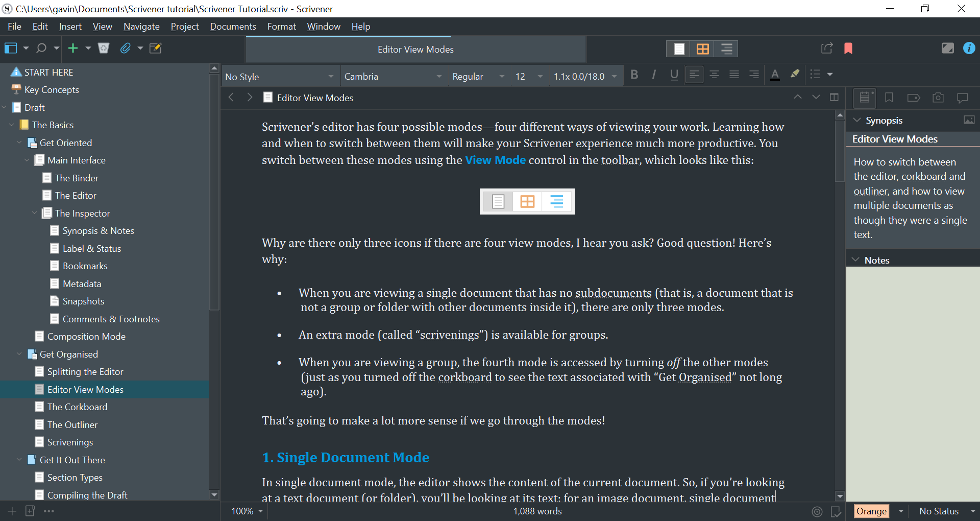Click the target goal icon in footer

(x=817, y=511)
